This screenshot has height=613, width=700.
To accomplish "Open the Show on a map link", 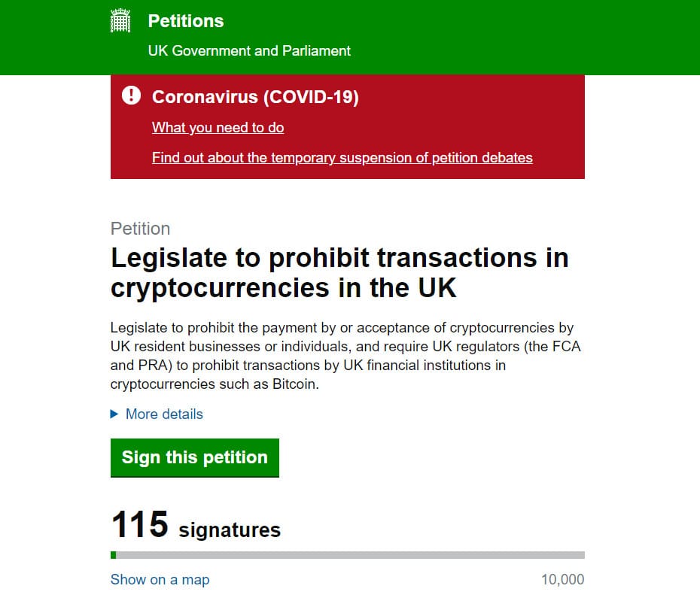I will (160, 580).
